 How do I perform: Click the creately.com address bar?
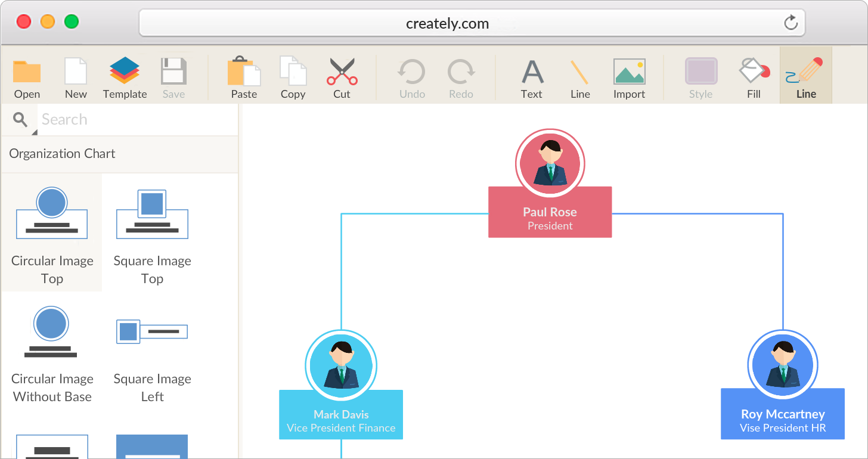point(447,24)
